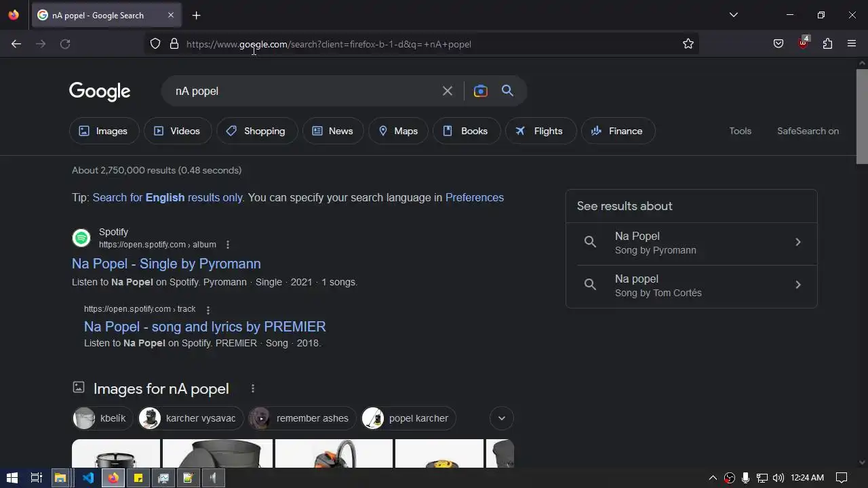
Task: Open Na Popel Song by Pyromann suggestion
Action: click(692, 243)
